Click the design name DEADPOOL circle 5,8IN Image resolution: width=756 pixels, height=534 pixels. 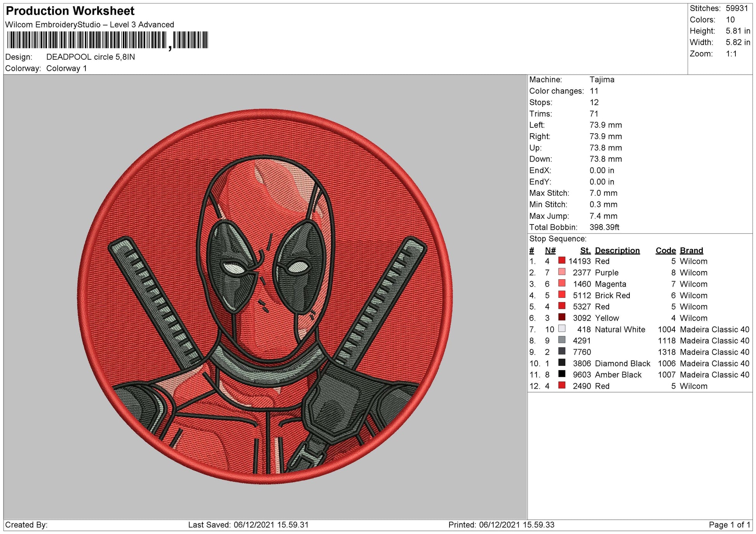click(x=89, y=56)
